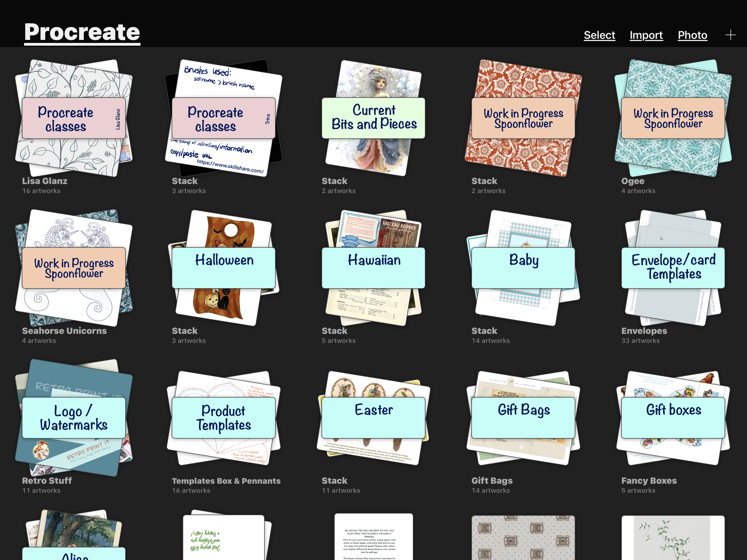
Task: Open the Easter stack thumbnail
Action: 373,418
